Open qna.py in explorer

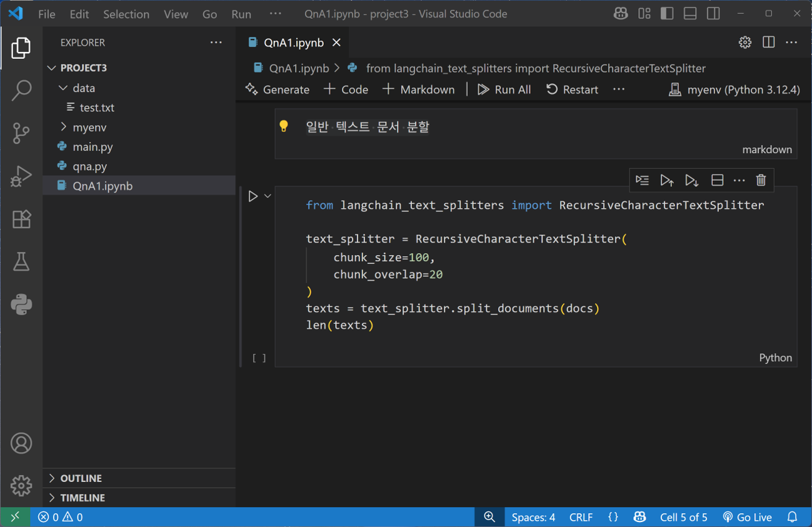(139, 166)
